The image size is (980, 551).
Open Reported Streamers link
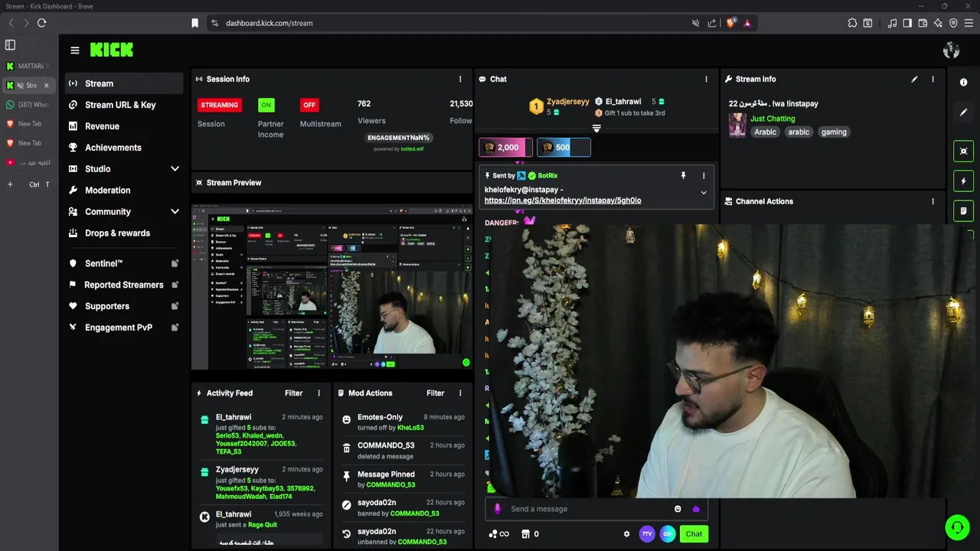(122, 285)
